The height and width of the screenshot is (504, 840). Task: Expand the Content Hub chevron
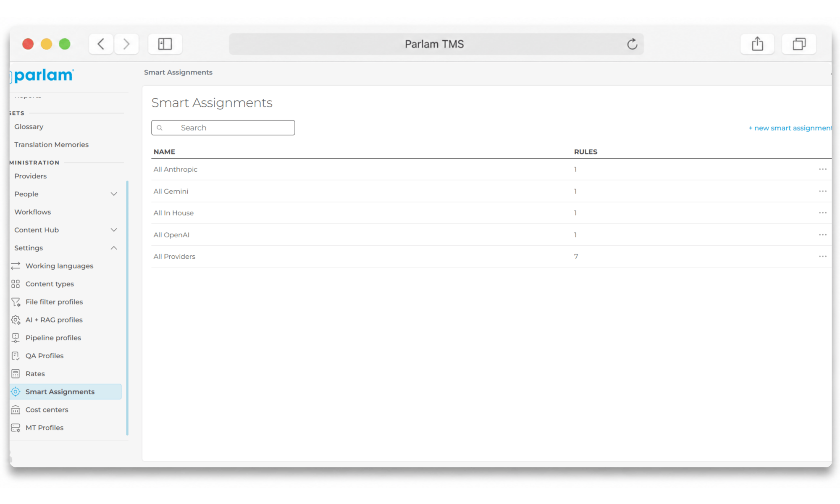(114, 230)
